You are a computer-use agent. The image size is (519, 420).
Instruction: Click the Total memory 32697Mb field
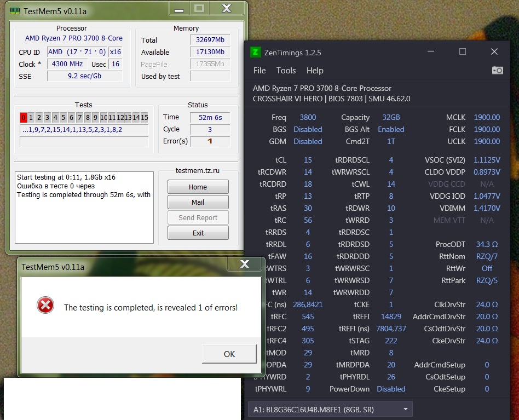pos(210,40)
